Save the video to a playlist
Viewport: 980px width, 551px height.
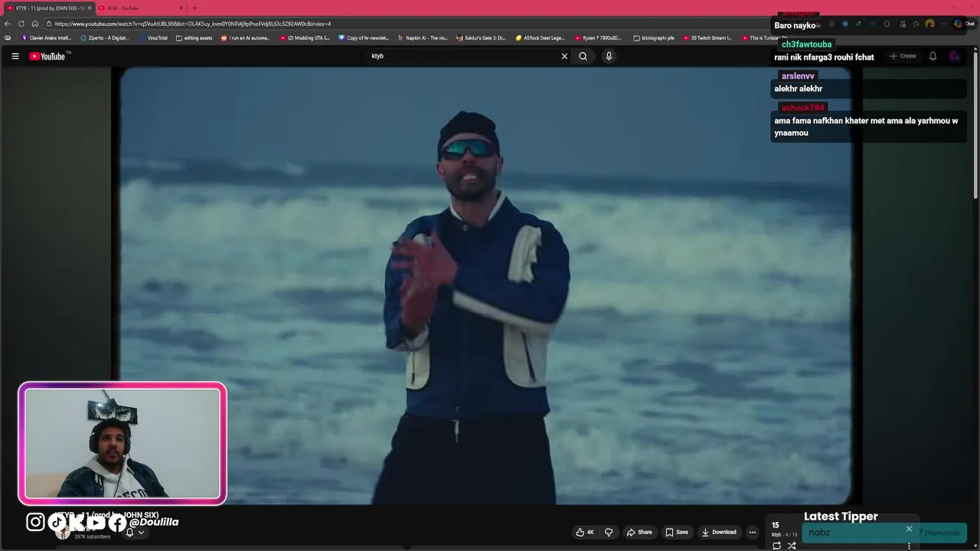677,532
